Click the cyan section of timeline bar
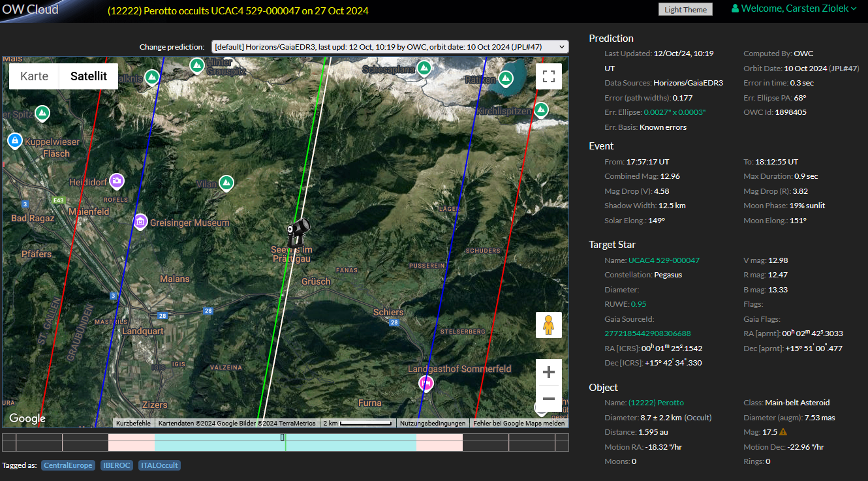This screenshot has height=481, width=868. tap(285, 442)
